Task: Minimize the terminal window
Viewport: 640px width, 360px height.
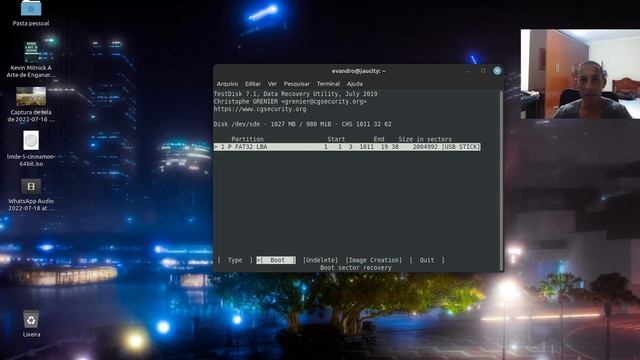Action: 469,71
